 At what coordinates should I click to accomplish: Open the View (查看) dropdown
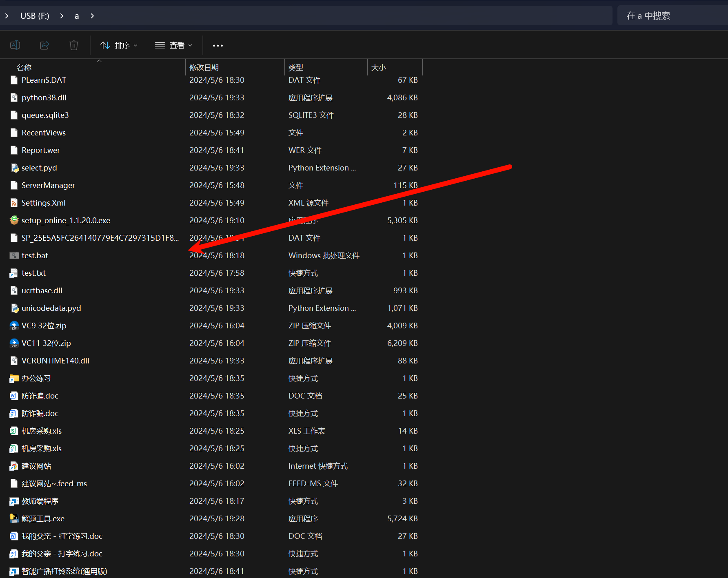(x=173, y=45)
